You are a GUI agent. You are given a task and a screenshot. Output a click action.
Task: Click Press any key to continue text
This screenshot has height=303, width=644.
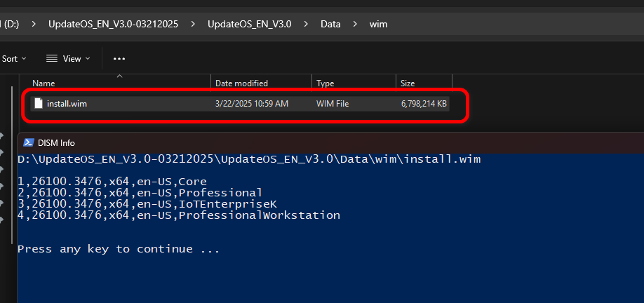pyautogui.click(x=119, y=249)
